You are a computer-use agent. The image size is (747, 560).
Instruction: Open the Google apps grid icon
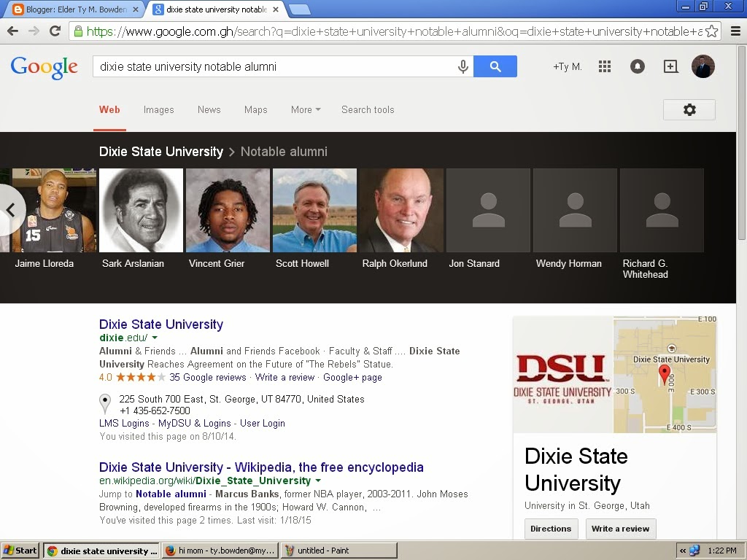tap(605, 66)
